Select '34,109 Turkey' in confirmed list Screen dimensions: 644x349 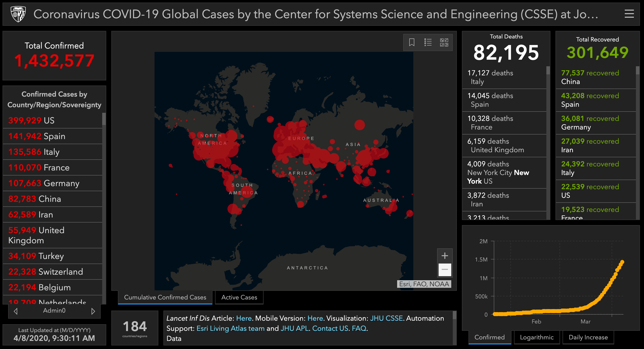pyautogui.click(x=53, y=256)
